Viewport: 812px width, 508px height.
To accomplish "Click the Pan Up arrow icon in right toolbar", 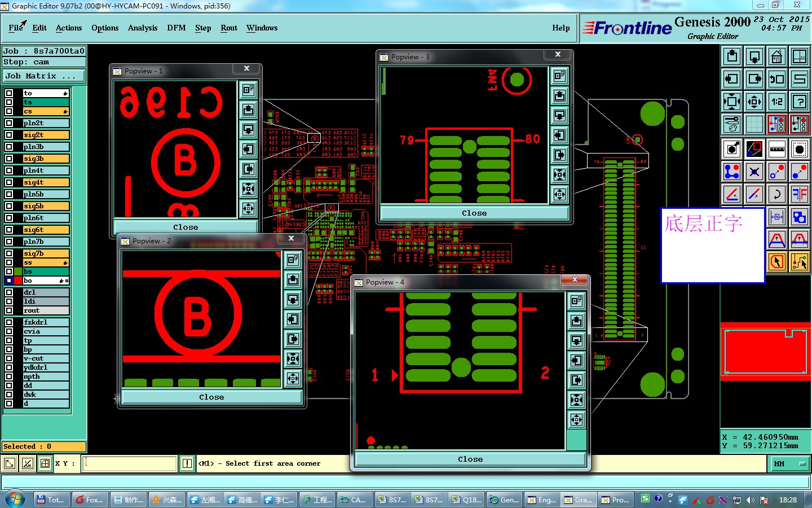I will pyautogui.click(x=732, y=56).
